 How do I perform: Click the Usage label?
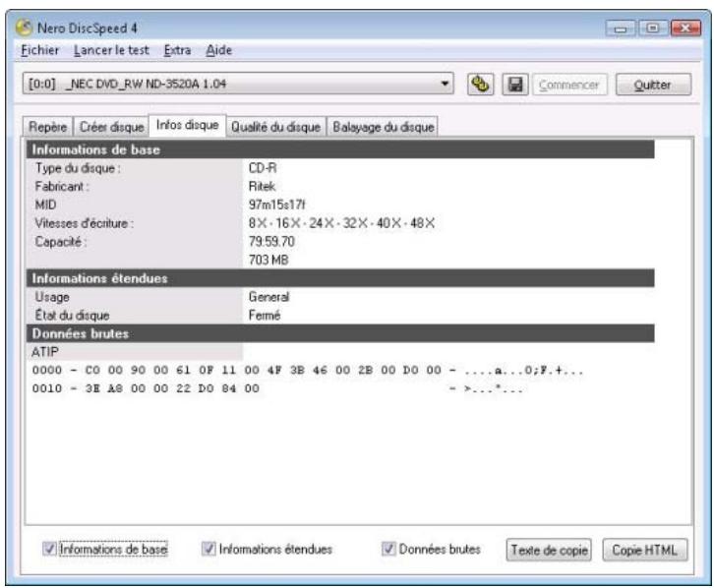[52, 297]
